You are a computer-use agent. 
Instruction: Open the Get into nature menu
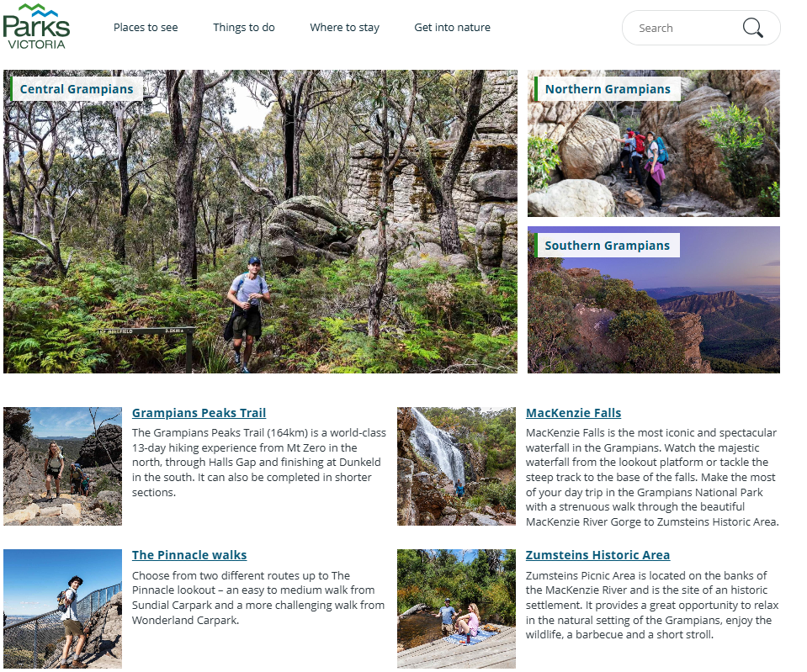[x=453, y=27]
